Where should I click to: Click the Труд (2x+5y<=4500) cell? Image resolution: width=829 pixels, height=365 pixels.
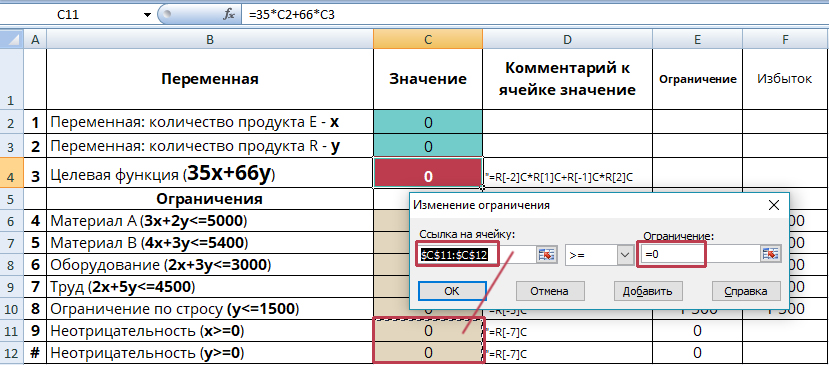210,287
